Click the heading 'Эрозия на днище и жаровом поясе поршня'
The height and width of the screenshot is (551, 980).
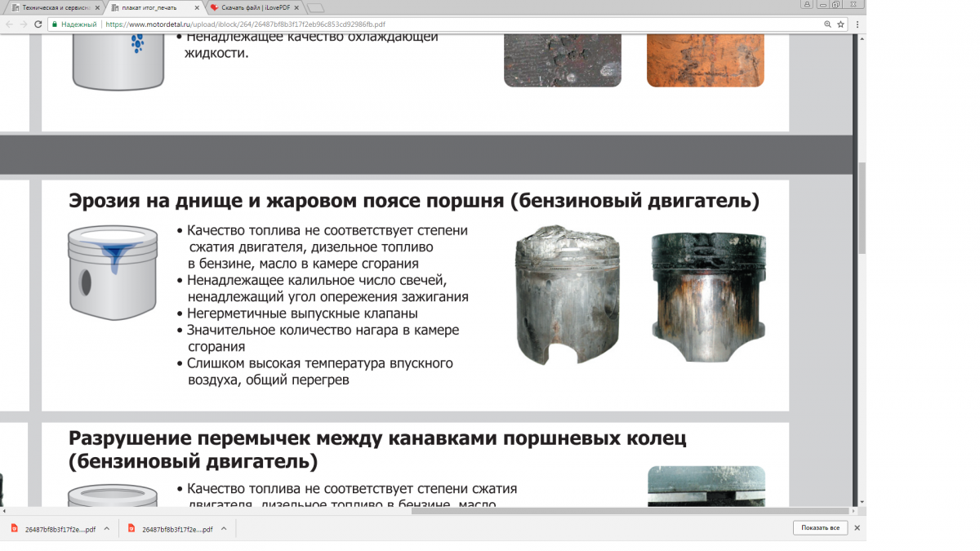tap(414, 201)
